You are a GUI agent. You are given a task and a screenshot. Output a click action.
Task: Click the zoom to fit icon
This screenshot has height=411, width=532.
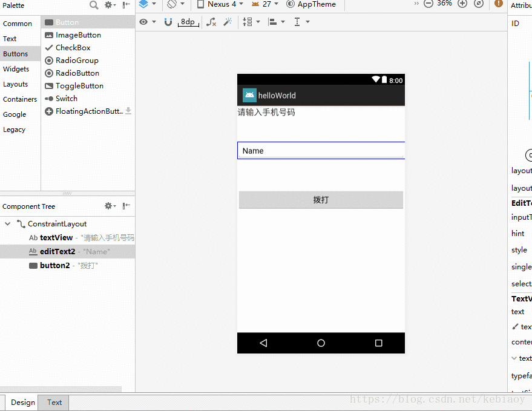[x=478, y=4]
